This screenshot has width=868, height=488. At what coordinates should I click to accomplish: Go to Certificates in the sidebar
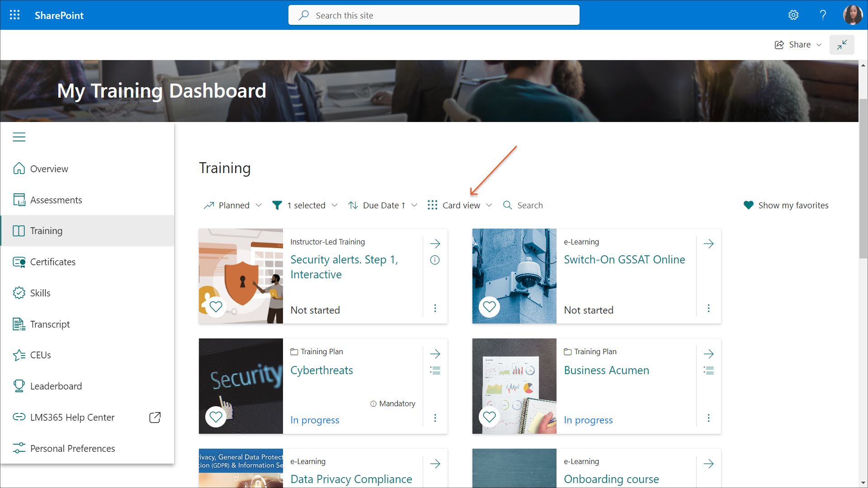click(x=52, y=262)
